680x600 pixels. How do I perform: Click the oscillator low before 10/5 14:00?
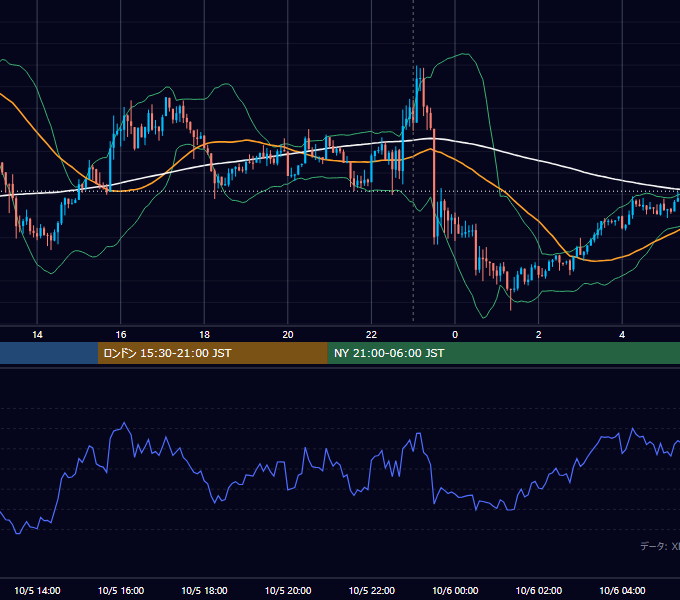[x=18, y=533]
